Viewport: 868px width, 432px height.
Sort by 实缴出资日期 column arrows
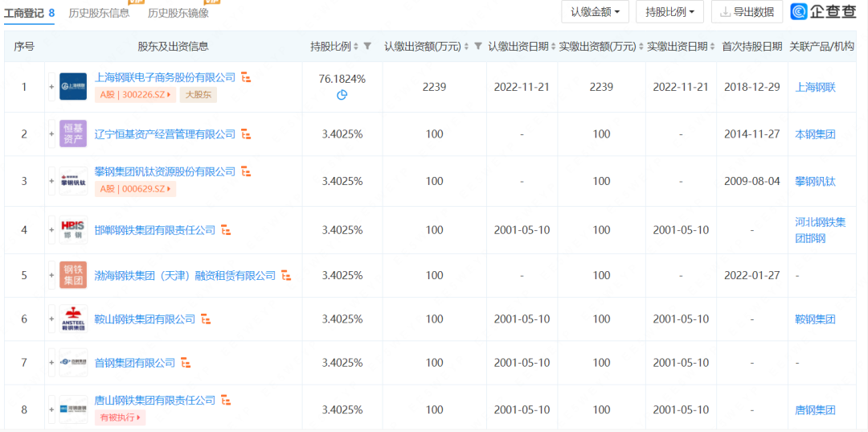[x=712, y=47]
